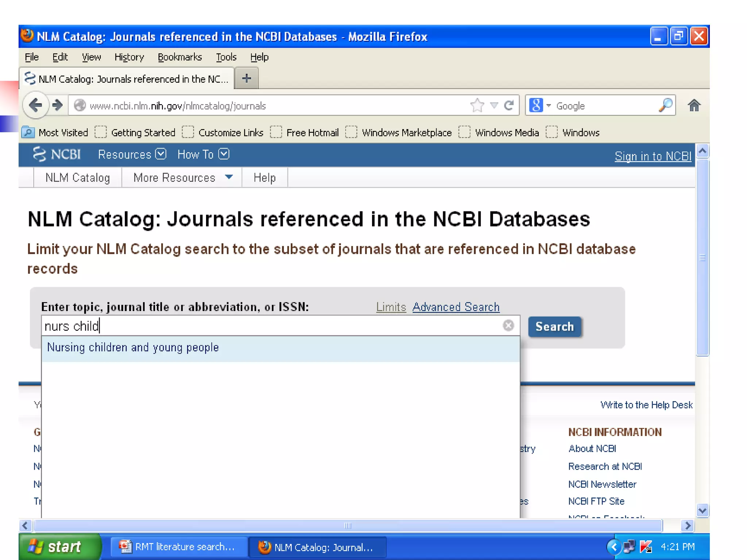
Task: Click the browser forward arrow button
Action: (x=57, y=105)
